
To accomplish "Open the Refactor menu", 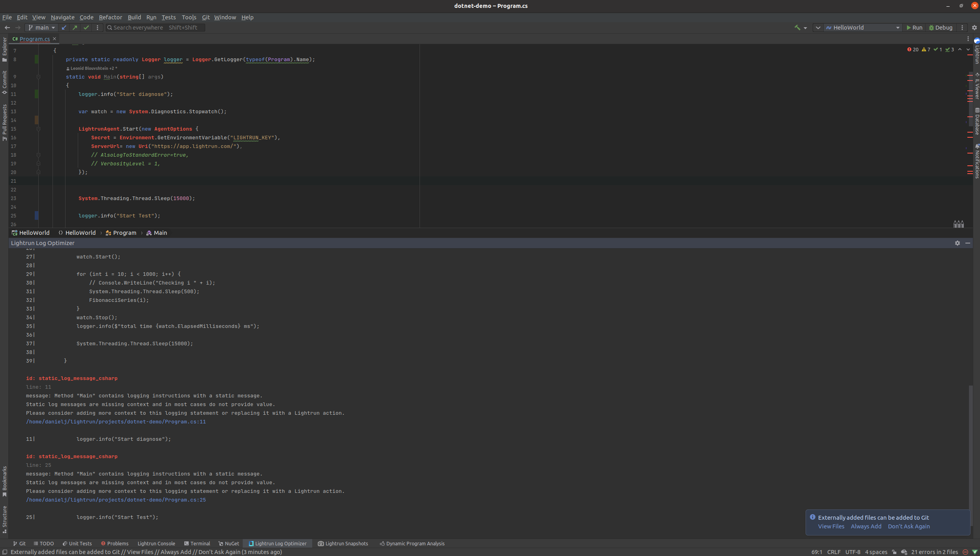I will pos(110,17).
